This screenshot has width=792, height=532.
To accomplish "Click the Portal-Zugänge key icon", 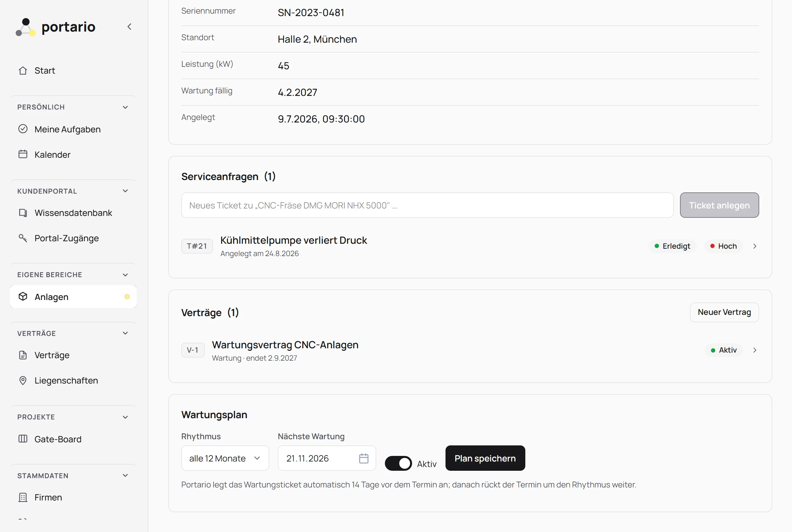I will (23, 238).
